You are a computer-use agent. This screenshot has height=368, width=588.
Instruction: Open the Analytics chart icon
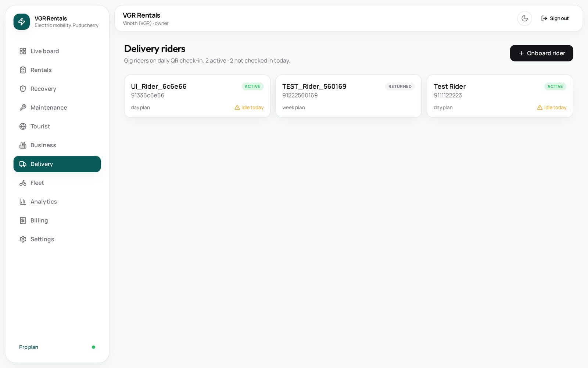(x=23, y=202)
